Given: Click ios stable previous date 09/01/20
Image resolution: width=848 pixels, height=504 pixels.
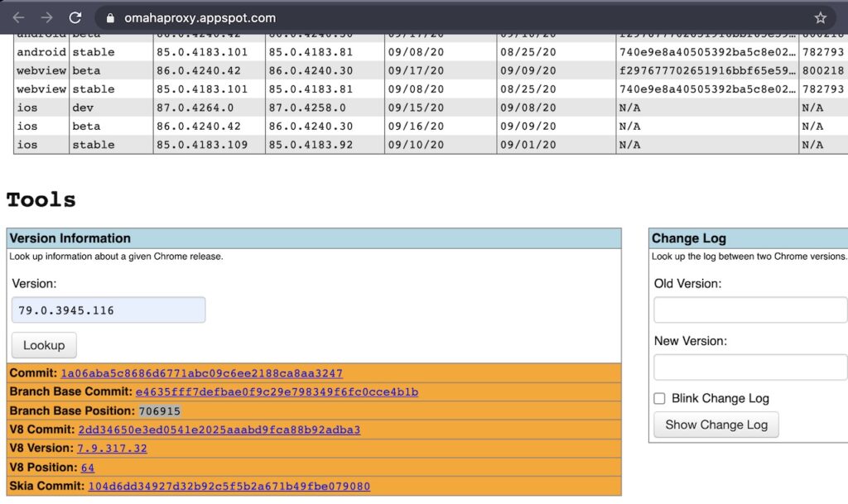Looking at the screenshot, I should (528, 144).
